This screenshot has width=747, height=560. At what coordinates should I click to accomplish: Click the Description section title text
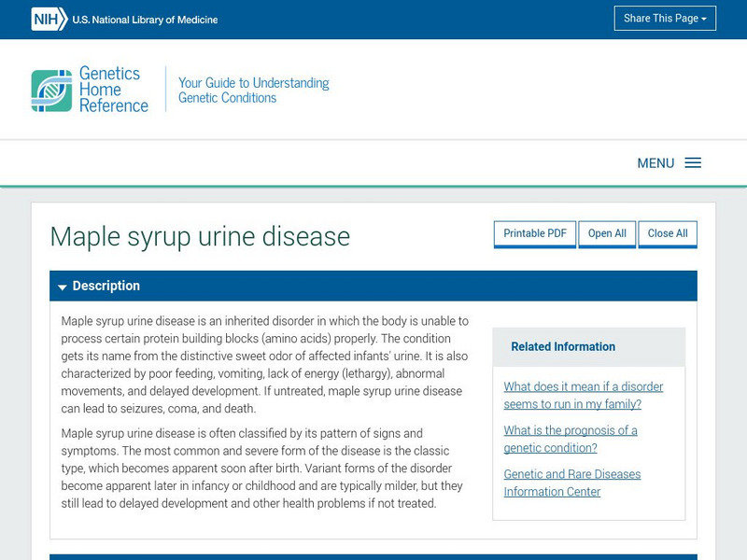106,286
